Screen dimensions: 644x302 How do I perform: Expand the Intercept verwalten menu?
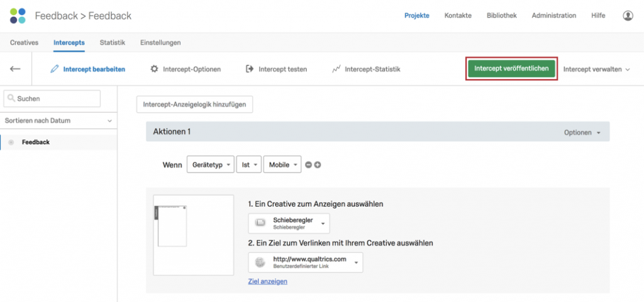tap(596, 69)
